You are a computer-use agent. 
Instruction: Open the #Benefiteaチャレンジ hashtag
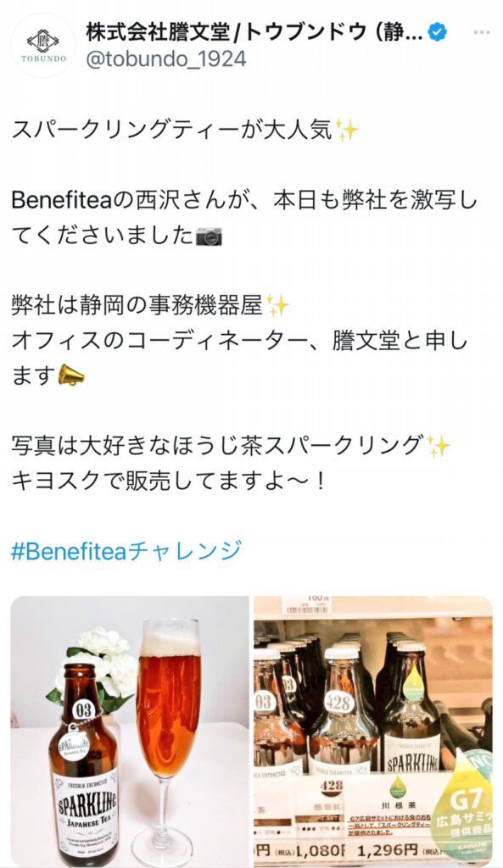(x=126, y=551)
